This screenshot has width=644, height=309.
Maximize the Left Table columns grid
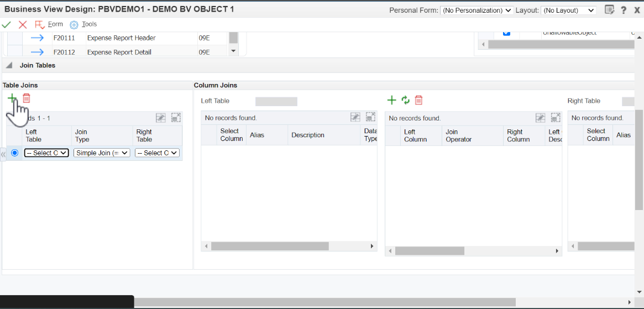[370, 117]
